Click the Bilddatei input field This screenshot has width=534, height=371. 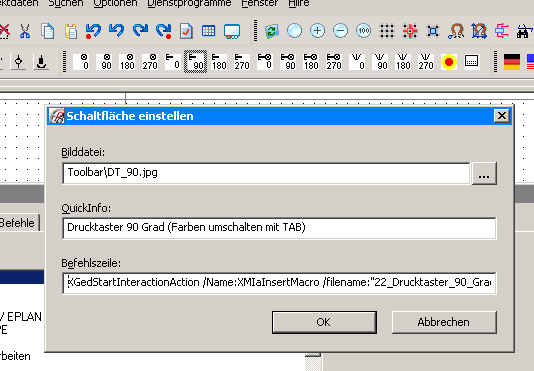(266, 173)
